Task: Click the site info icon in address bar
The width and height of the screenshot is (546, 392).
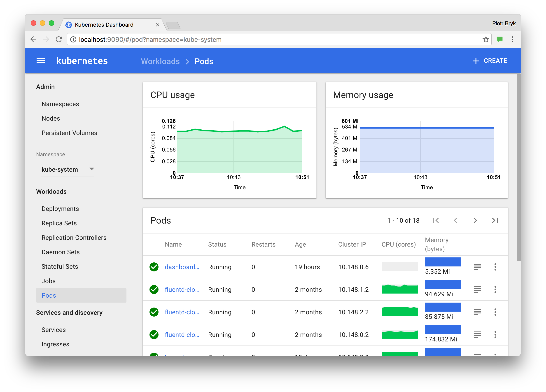Action: [73, 40]
